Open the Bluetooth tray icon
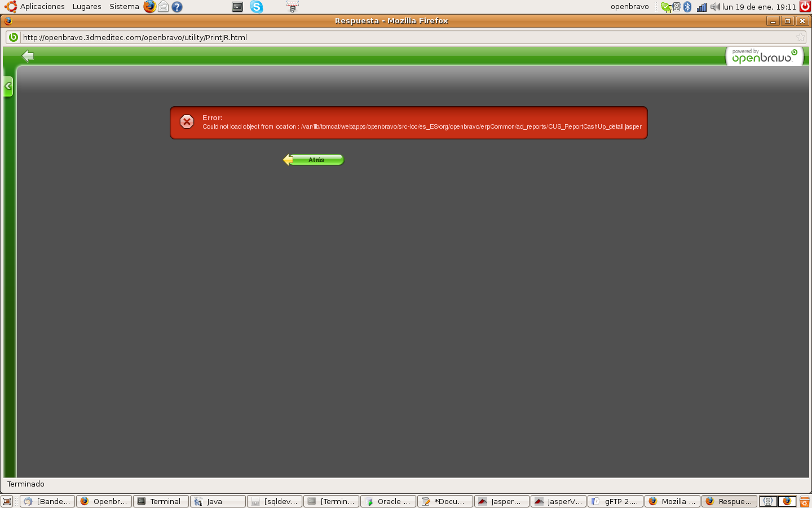 [x=687, y=7]
